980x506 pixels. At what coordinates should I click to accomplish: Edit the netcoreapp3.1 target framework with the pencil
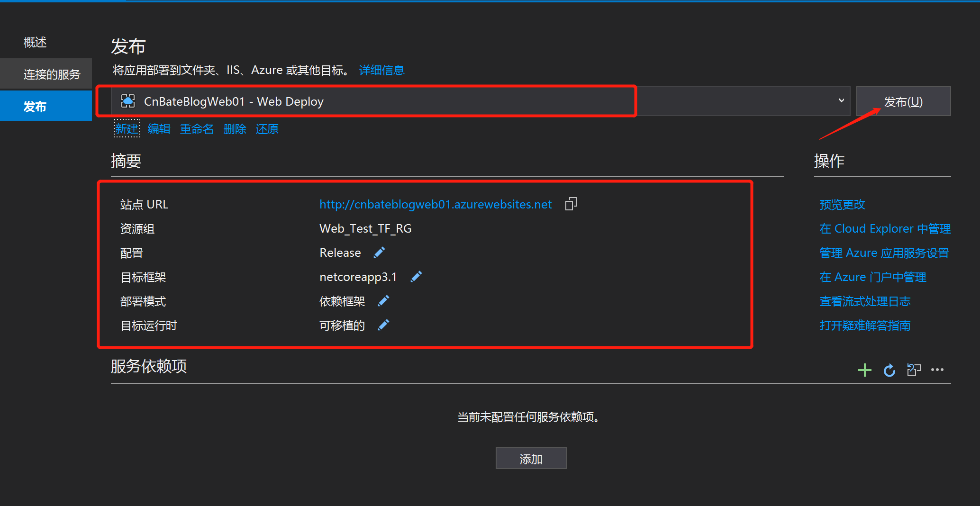(x=416, y=277)
